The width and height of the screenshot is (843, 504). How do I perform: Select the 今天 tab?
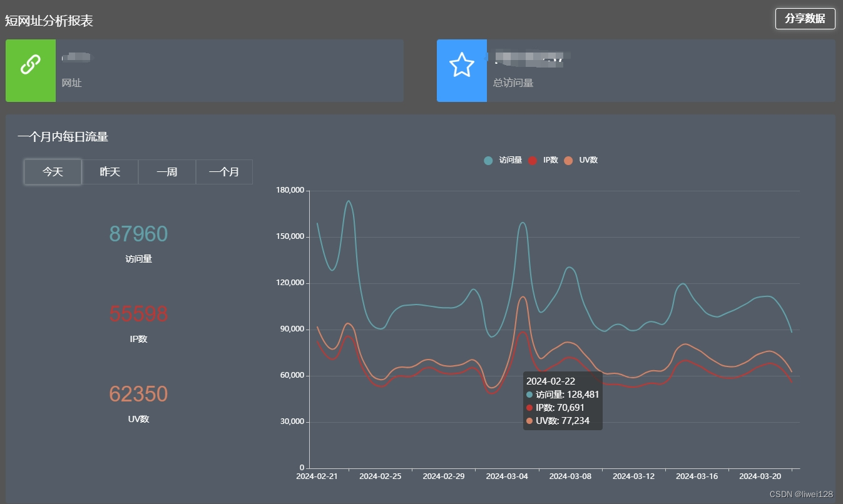53,172
